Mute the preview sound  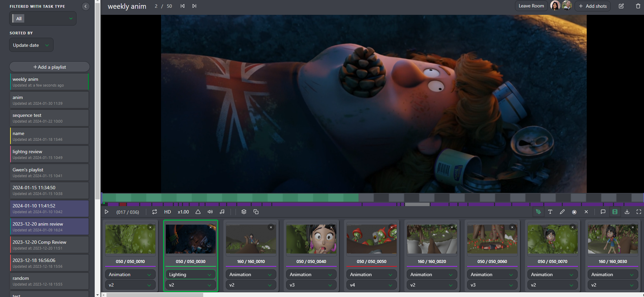click(x=210, y=212)
